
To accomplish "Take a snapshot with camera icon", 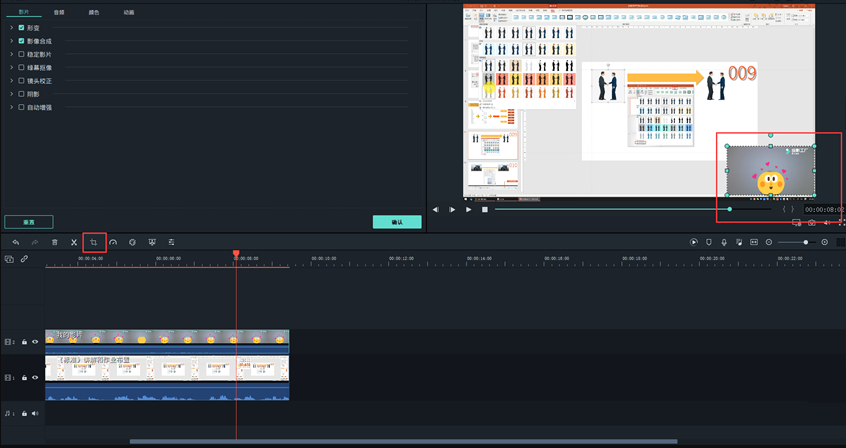I will (x=811, y=223).
